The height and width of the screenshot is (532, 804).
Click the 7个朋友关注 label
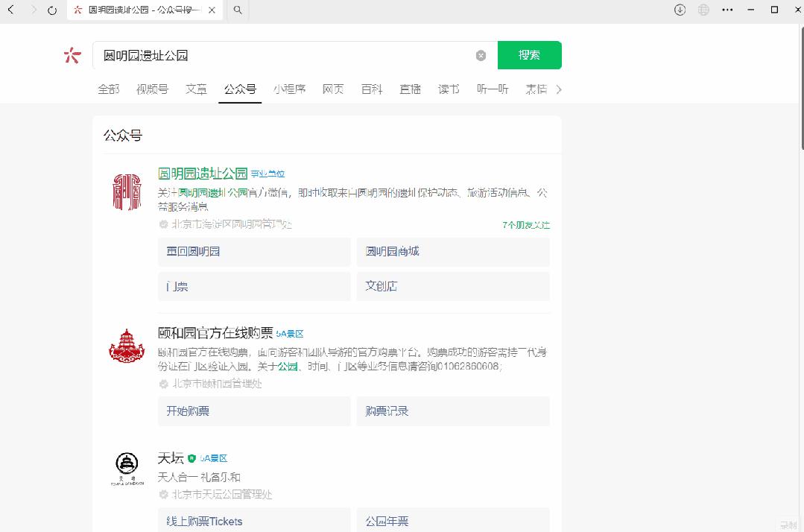coord(526,224)
